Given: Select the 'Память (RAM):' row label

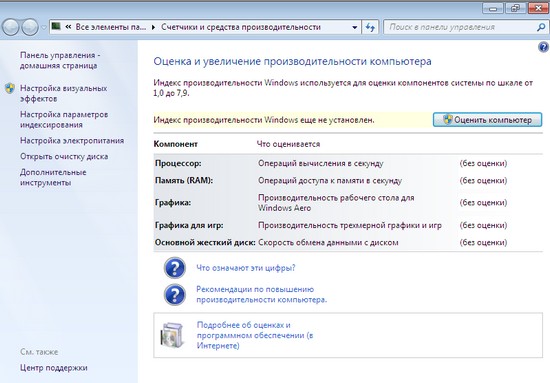Looking at the screenshot, I should click(184, 181).
